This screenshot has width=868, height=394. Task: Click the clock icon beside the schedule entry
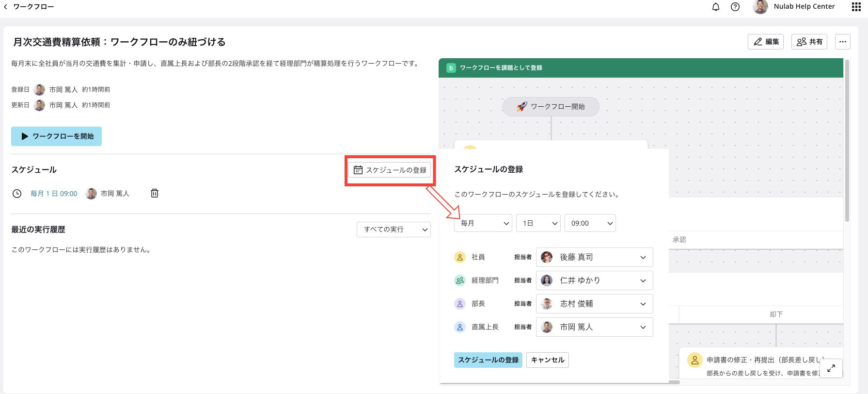point(17,194)
